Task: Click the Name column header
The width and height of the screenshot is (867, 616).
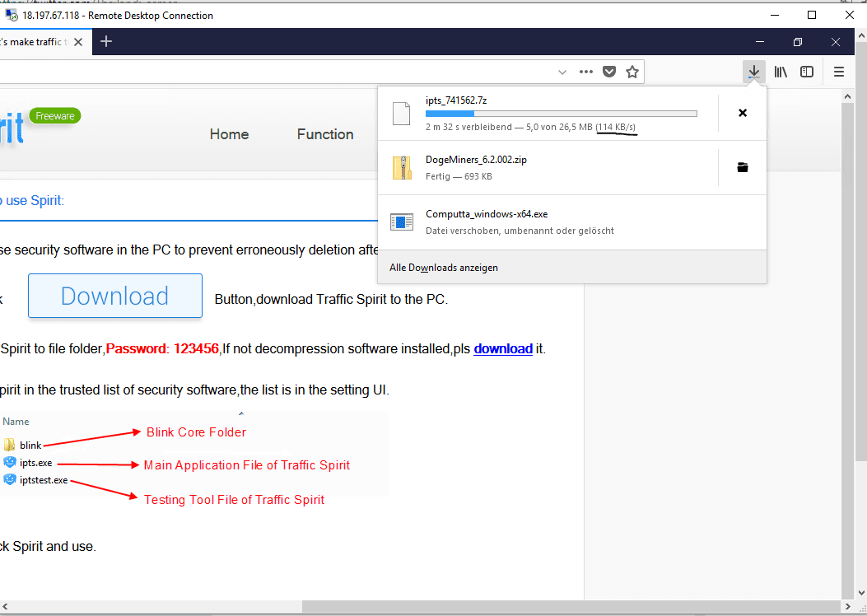Action: click(x=16, y=422)
